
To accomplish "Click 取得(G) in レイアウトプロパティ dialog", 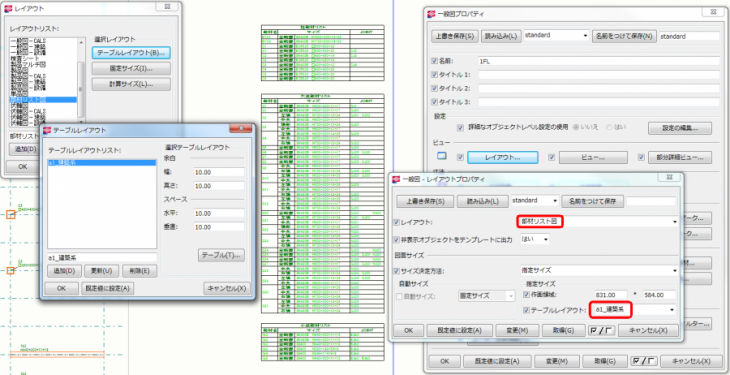I will pyautogui.click(x=563, y=330).
